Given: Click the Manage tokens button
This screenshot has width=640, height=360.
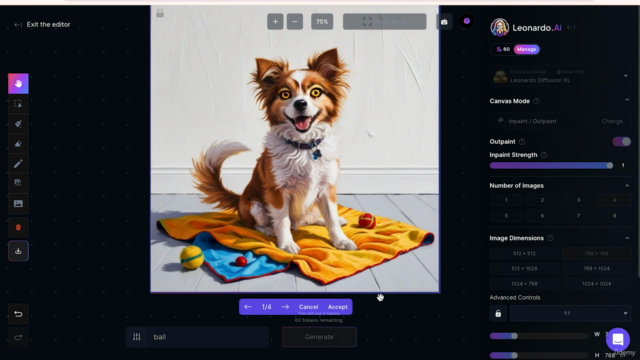Looking at the screenshot, I should 526,49.
